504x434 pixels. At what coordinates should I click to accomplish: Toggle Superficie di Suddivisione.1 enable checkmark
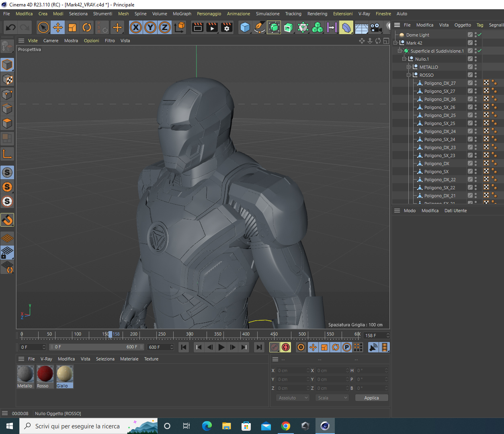(479, 51)
